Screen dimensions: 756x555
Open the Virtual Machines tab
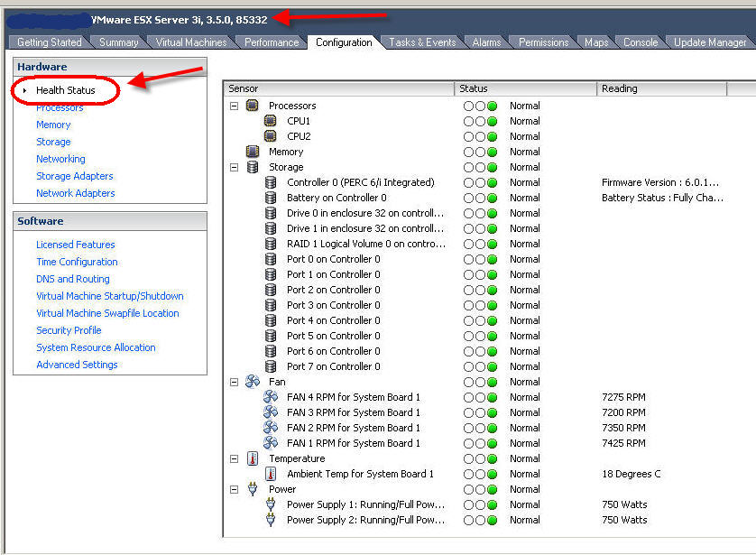pyautogui.click(x=191, y=42)
